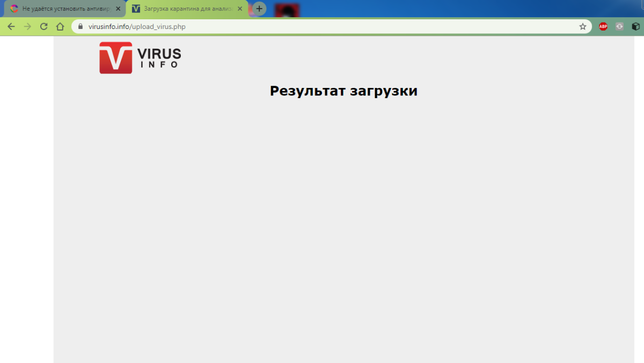This screenshot has height=363, width=644.
Task: Reload the page with refresh icon
Action: (44, 26)
